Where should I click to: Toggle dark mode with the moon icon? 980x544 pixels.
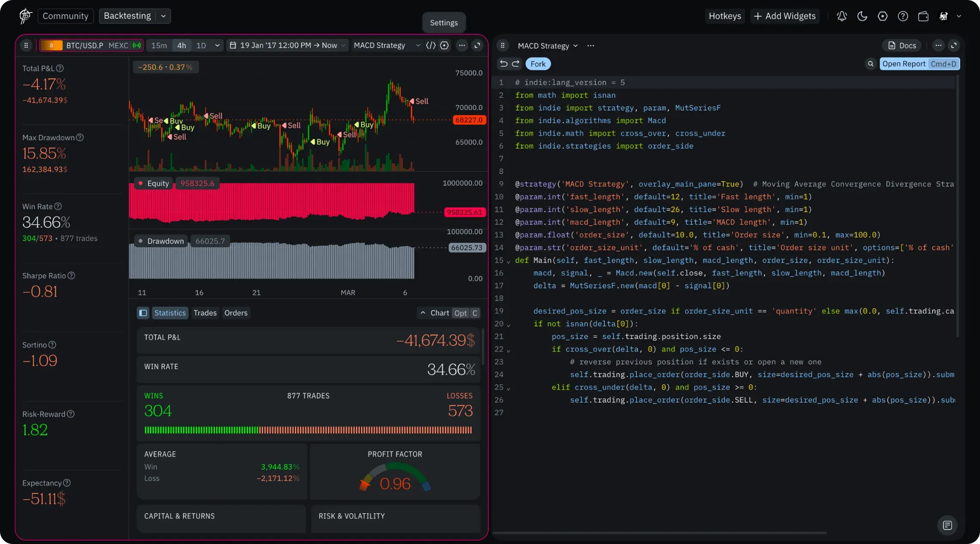coord(862,16)
